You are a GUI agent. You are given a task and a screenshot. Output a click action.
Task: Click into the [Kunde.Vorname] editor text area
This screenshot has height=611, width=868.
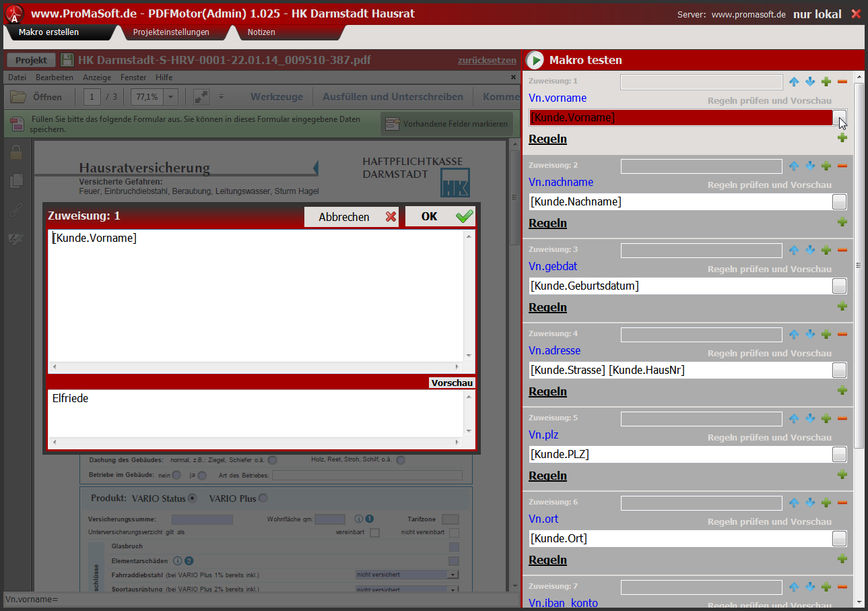coord(256,295)
